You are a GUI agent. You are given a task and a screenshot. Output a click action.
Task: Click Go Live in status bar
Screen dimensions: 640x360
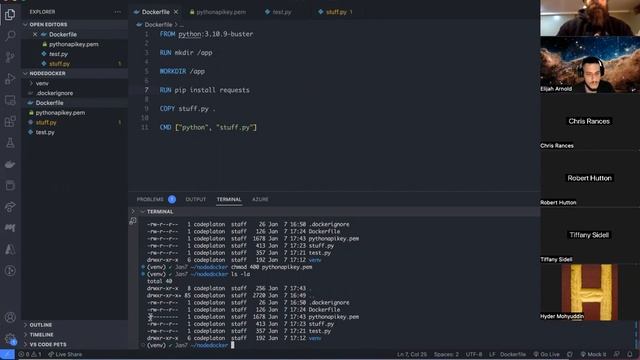547,354
